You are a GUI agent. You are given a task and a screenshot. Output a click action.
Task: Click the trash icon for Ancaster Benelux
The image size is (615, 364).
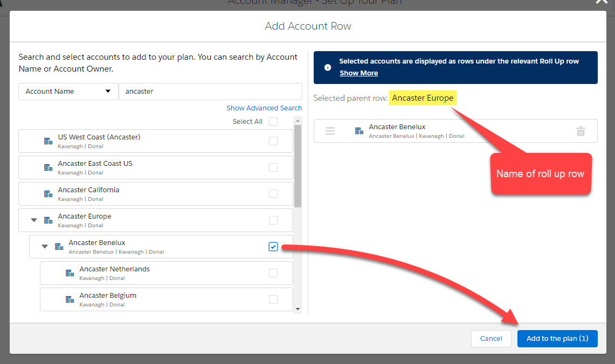point(581,131)
